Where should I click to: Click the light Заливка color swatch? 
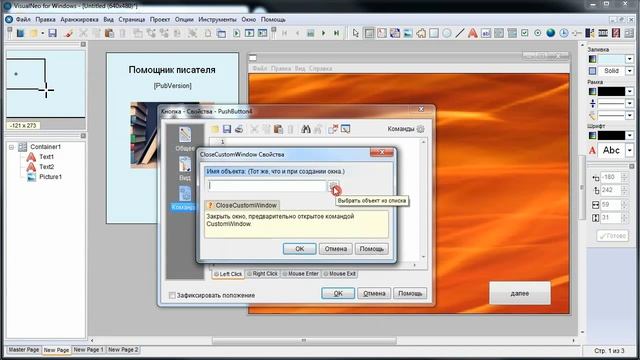[x=611, y=59]
